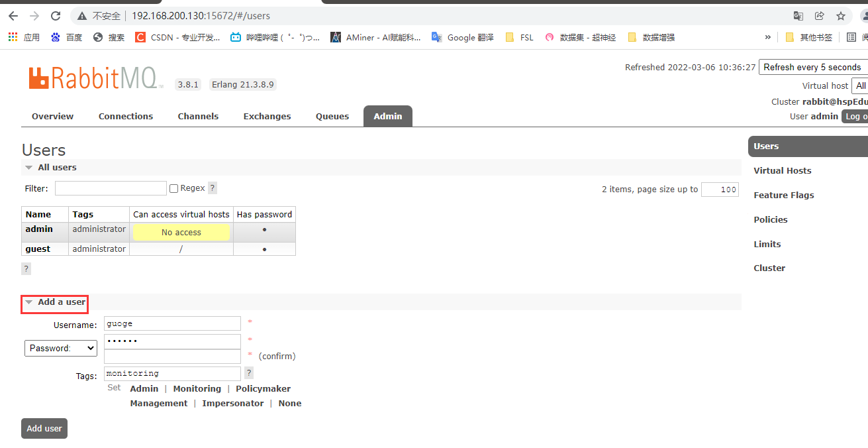Open the 数据增强 bookmark folder
This screenshot has height=448, width=868.
pos(651,37)
